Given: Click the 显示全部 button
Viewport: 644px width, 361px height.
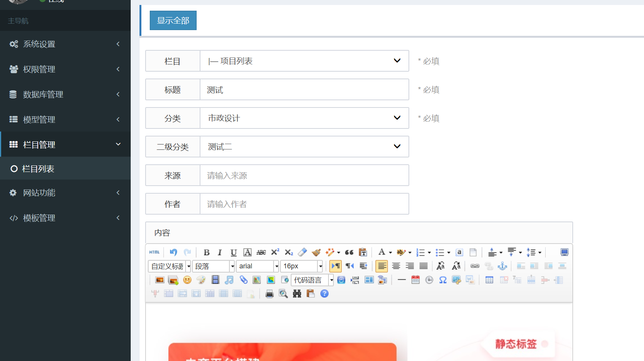Looking at the screenshot, I should pos(173,21).
